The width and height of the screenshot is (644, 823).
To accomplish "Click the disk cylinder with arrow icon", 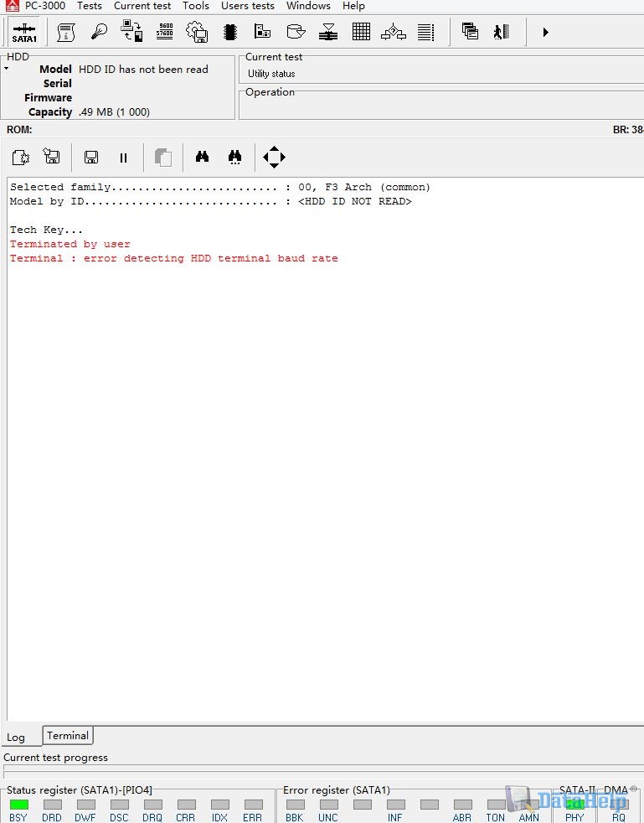I will click(296, 32).
